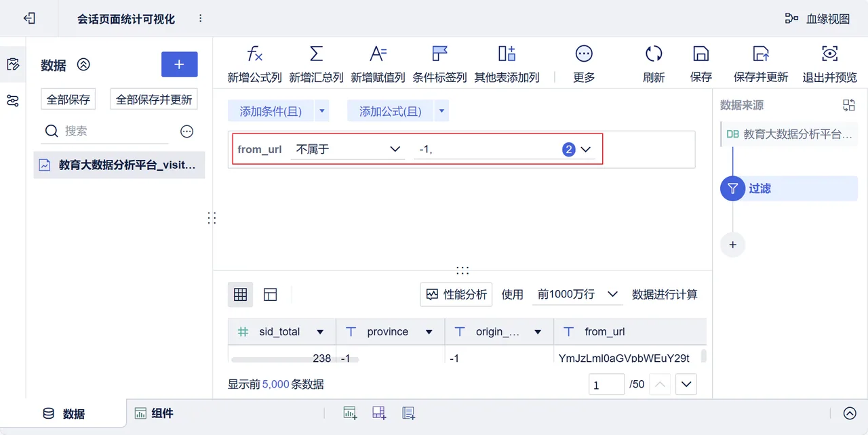Add columns from other table (其他表添加列)
Viewport: 868px width, 435px height.
tap(507, 64)
